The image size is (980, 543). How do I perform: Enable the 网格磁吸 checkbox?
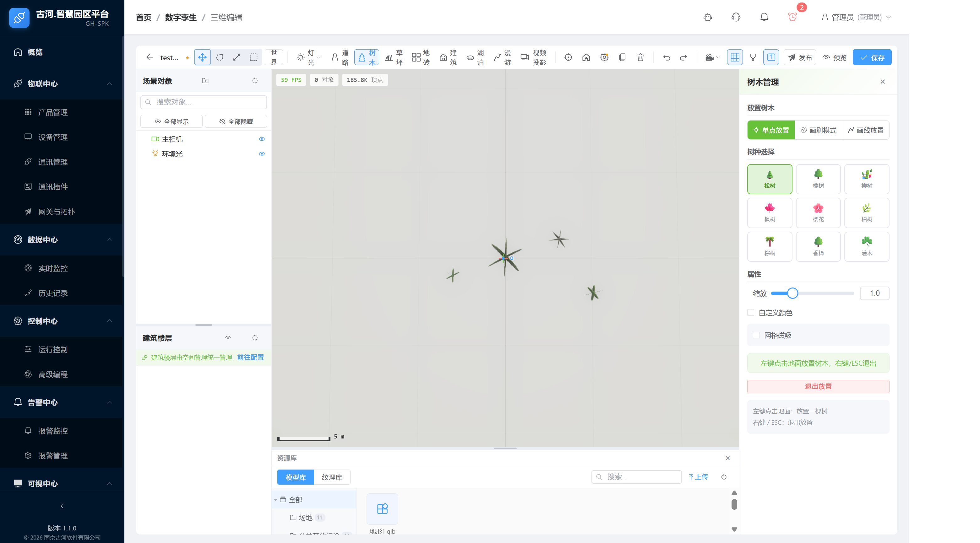756,335
